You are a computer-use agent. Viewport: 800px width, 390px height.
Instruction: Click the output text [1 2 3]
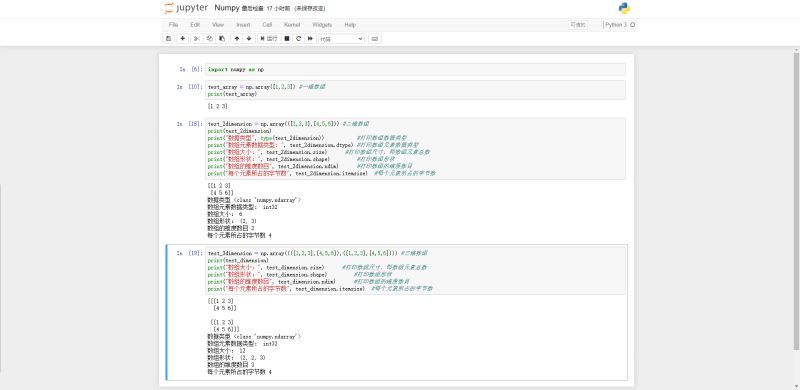tap(217, 107)
